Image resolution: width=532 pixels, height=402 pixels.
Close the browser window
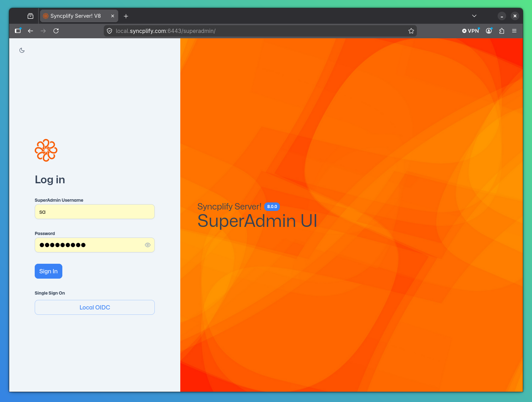[x=515, y=16]
